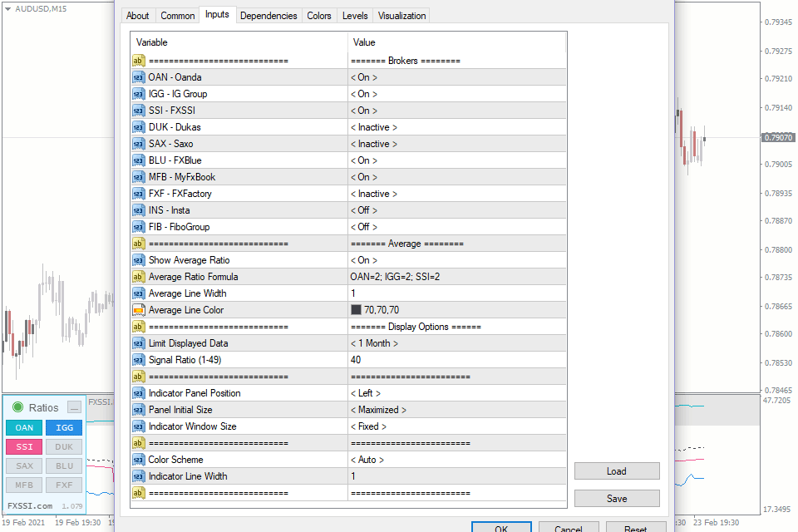
Task: Click the integer icon beside Limit Displayed Data
Action: coord(139,343)
